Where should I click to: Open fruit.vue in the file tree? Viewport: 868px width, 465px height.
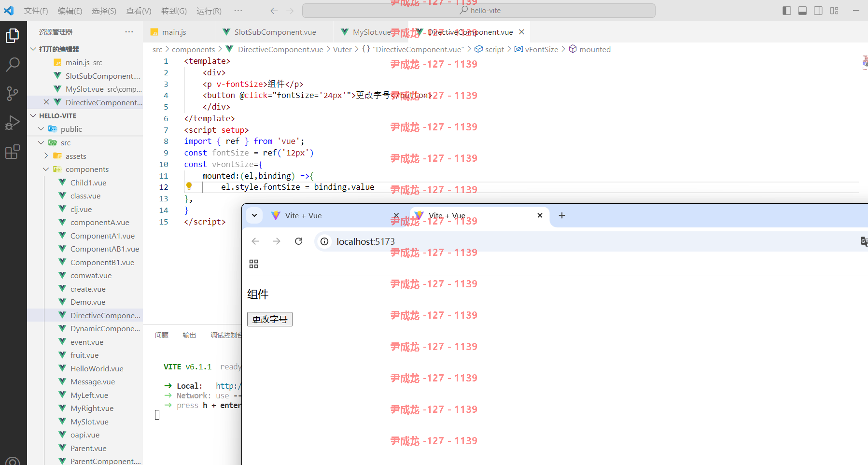click(x=84, y=355)
